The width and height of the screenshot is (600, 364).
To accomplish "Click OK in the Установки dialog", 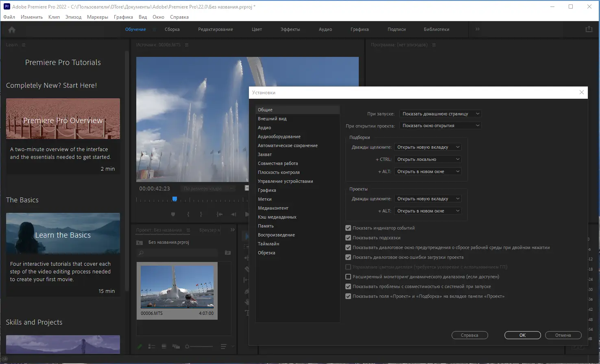I will coord(522,335).
